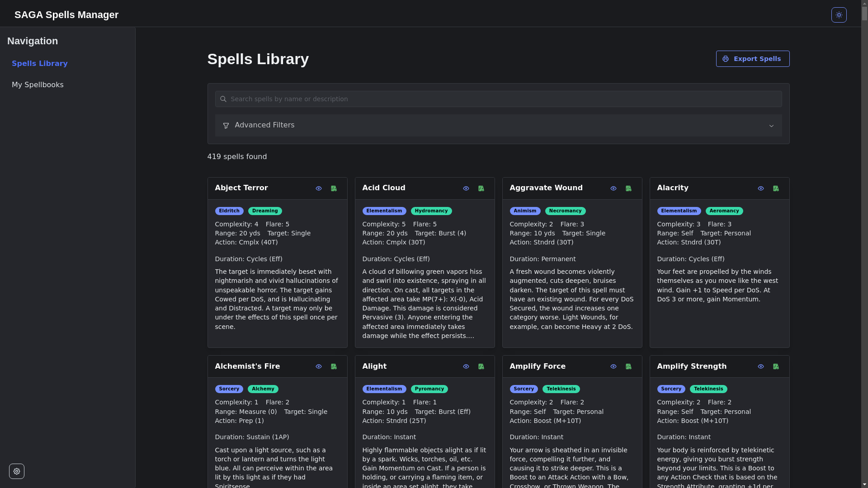Click the Aggravate Wound card title
The height and width of the screenshot is (488, 868).
(546, 188)
